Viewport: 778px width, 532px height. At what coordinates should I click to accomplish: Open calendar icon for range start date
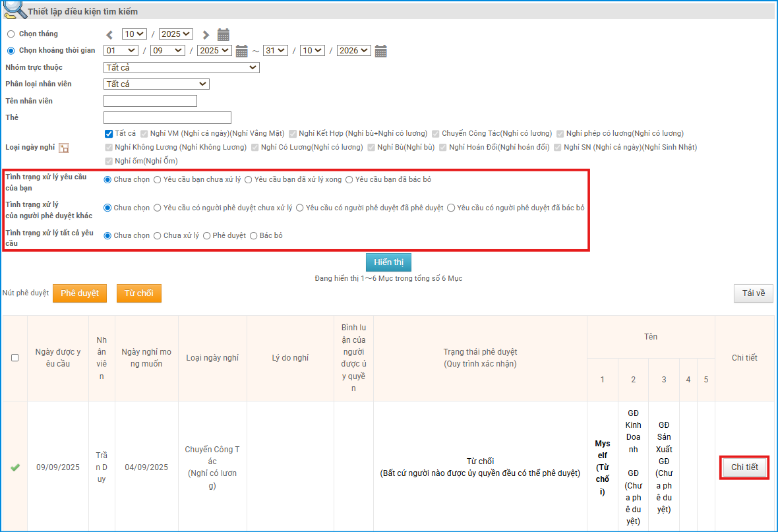pos(241,51)
